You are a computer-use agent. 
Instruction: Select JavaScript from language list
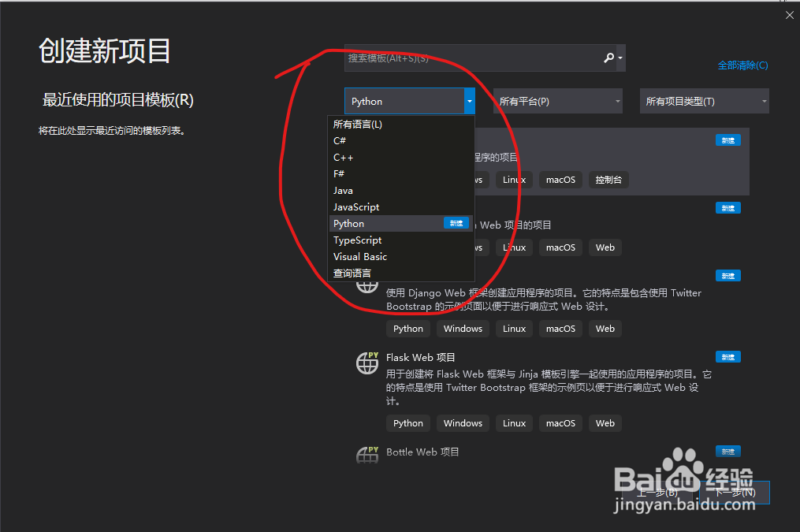401,206
